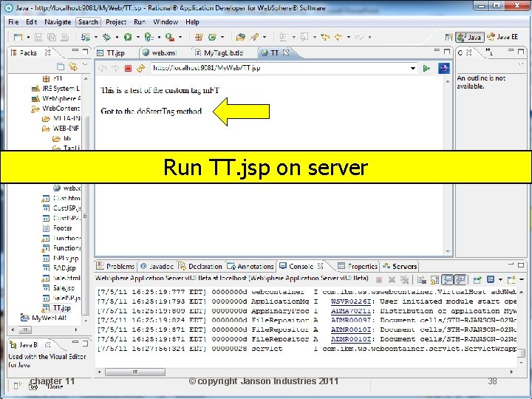Switch to the Java EE perspective
Image resolution: width=532 pixels, height=399 pixels.
tap(502, 37)
